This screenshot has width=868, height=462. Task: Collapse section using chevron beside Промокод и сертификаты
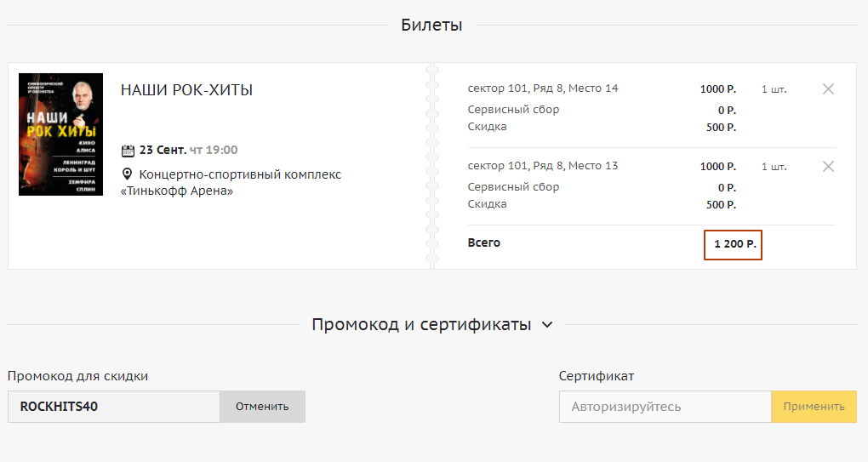547,325
